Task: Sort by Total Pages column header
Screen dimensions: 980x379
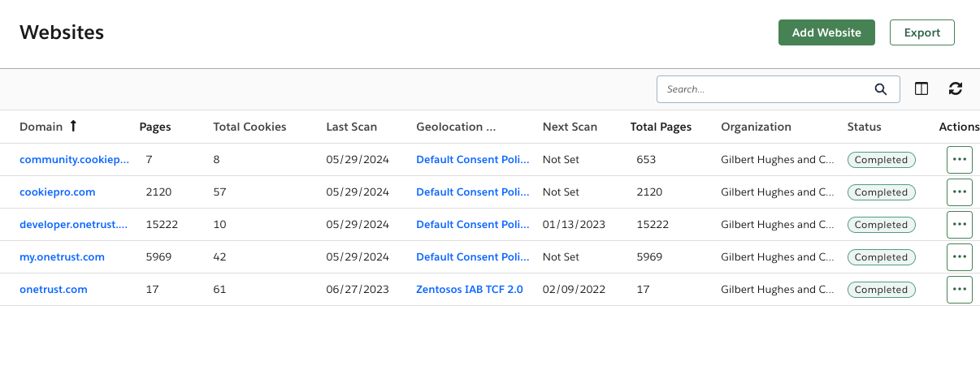Action: click(661, 127)
